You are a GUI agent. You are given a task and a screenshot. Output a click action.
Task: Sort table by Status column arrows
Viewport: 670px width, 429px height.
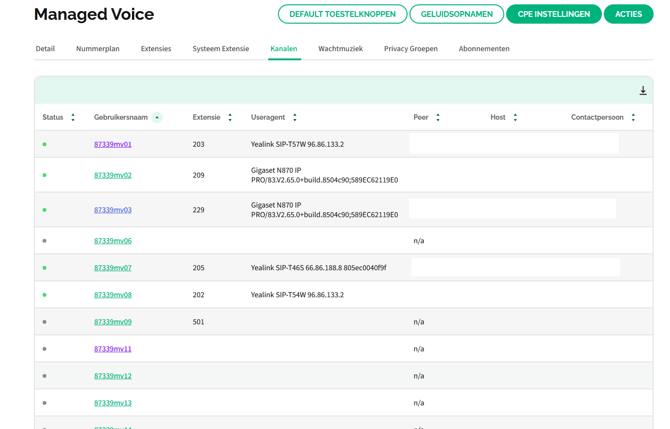coord(73,118)
